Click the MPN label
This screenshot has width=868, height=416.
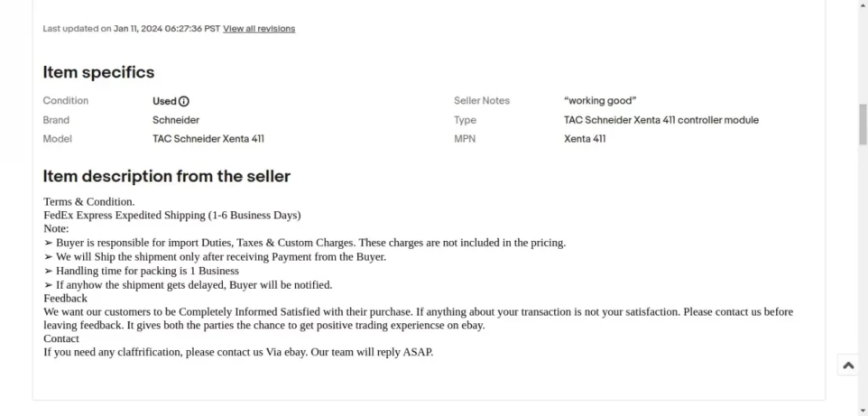pyautogui.click(x=465, y=139)
